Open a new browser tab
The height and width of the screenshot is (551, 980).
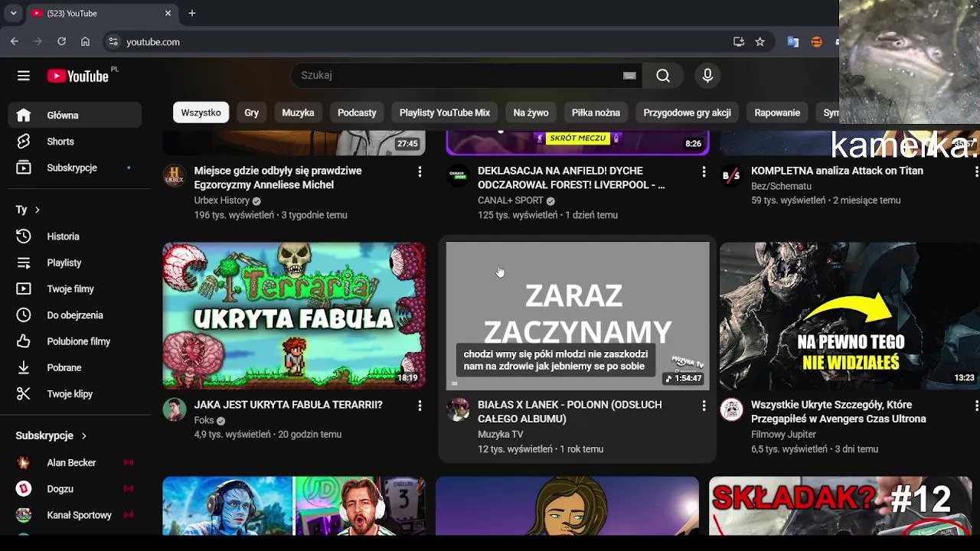tap(192, 13)
